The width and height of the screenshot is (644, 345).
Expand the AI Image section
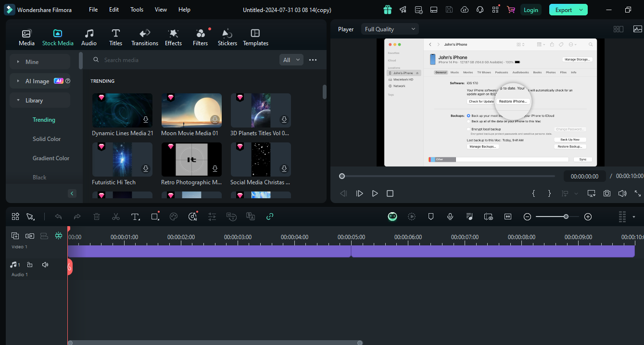point(40,81)
